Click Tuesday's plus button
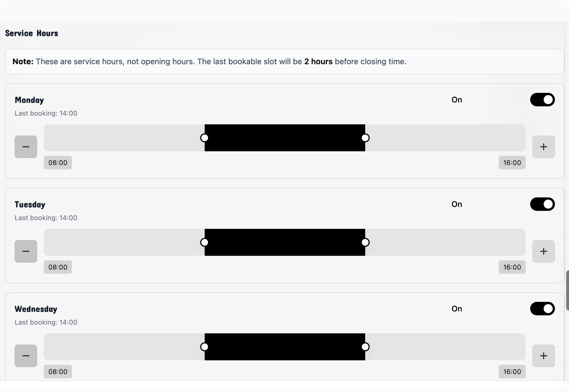Screen dimensions: 569x392 tap(543, 251)
